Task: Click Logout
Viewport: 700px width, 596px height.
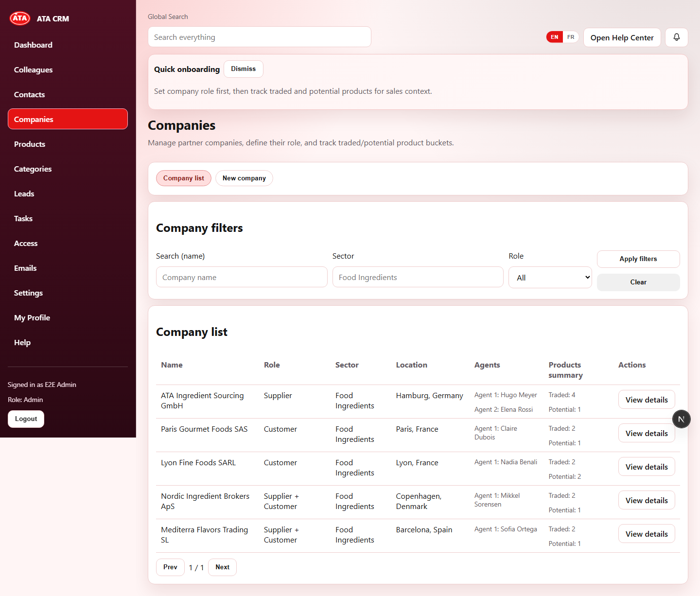Action: (26, 419)
